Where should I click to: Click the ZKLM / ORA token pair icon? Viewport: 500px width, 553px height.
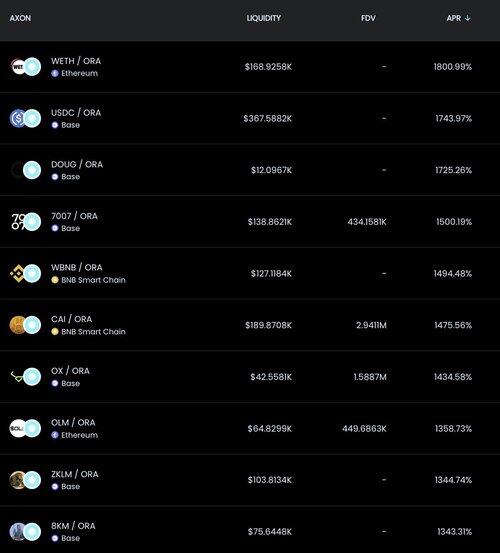[x=25, y=480]
